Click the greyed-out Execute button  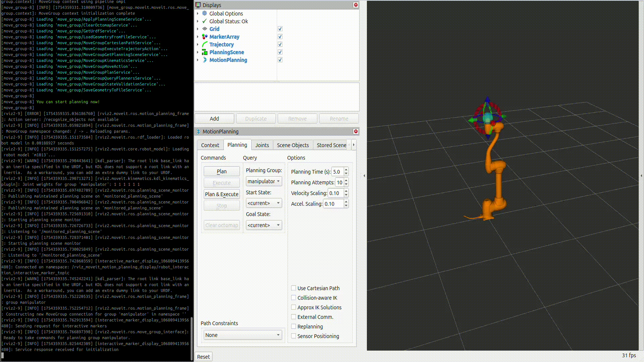(222, 183)
